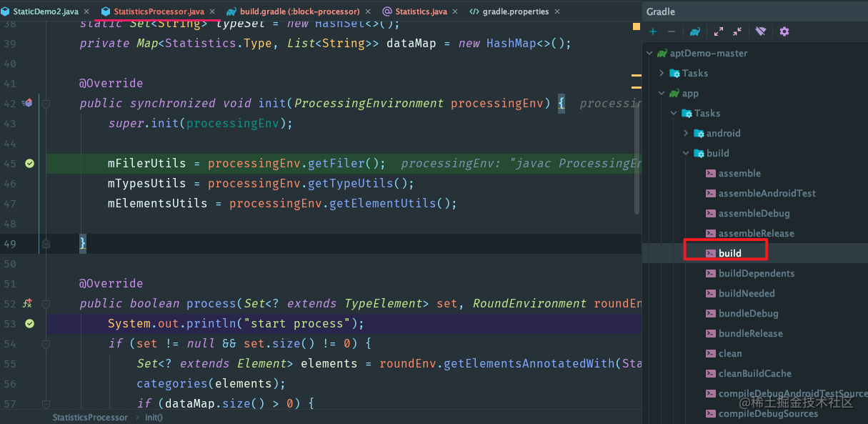
Task: Click line number 49 in the gutter
Action: (x=9, y=243)
